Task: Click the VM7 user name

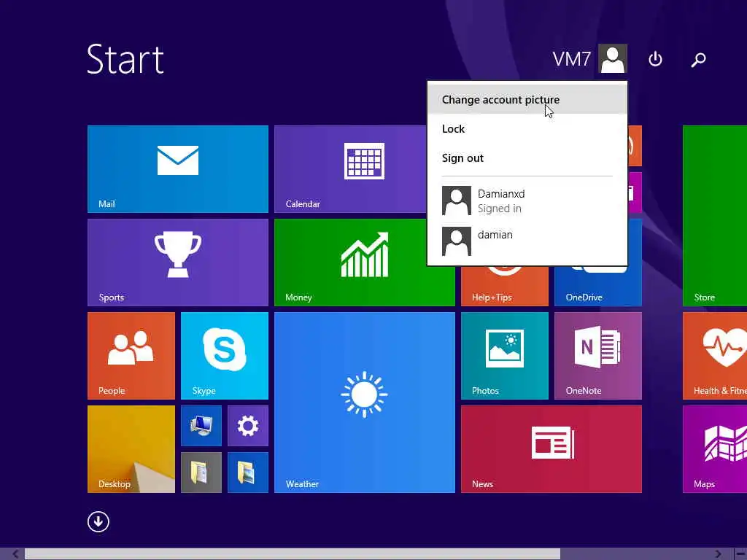Action: pyautogui.click(x=572, y=59)
